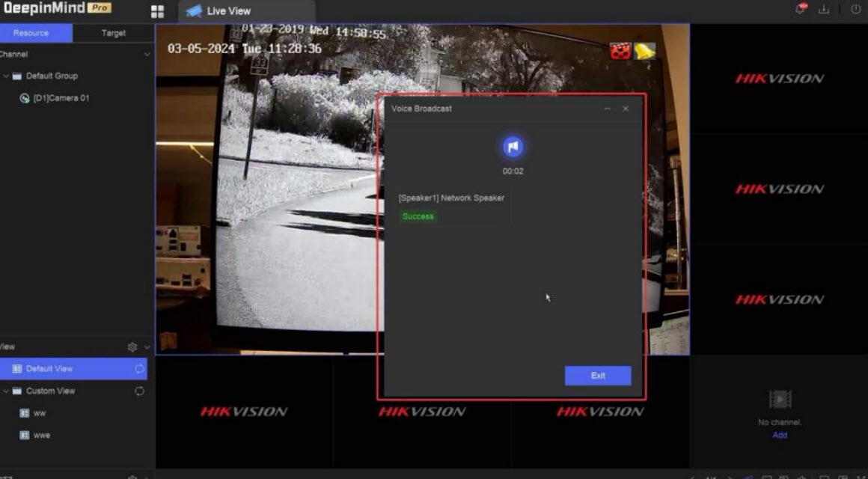The height and width of the screenshot is (479, 868).
Task: Click the power/logout icon
Action: coord(855,10)
